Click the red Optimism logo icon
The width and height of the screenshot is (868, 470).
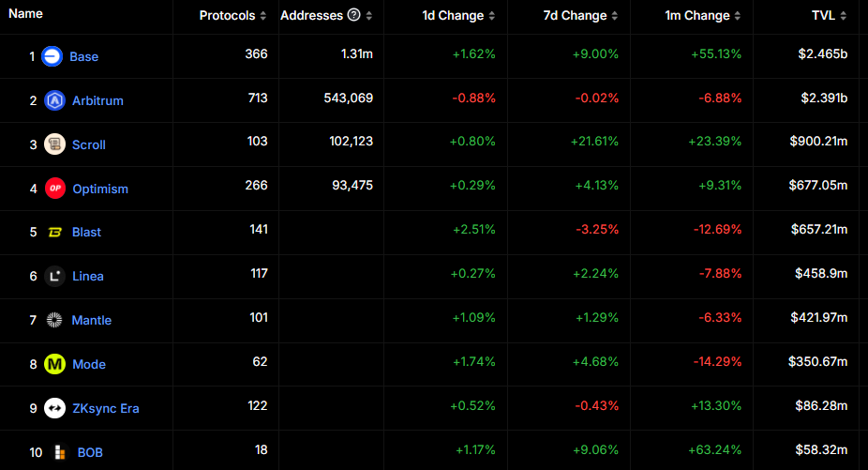55,189
